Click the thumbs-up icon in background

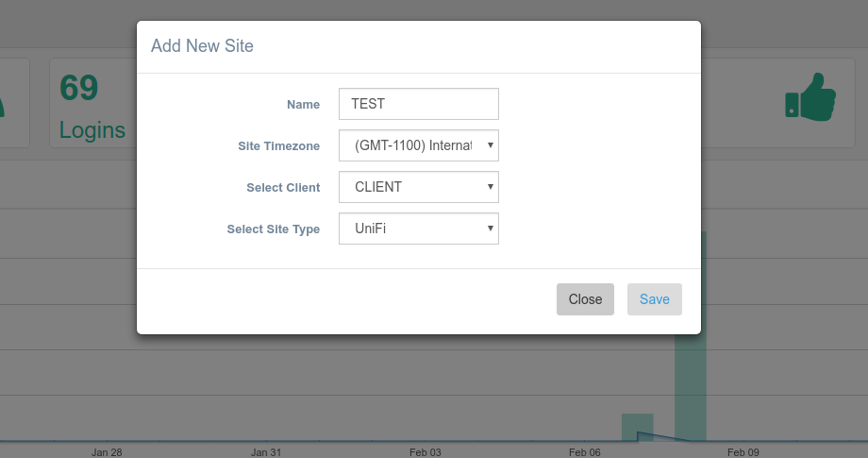[810, 97]
